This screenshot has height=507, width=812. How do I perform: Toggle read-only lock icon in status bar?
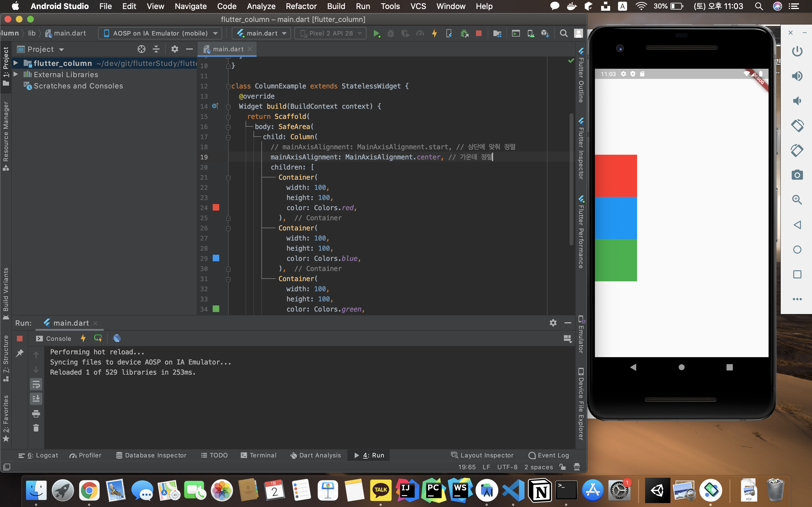click(x=563, y=467)
